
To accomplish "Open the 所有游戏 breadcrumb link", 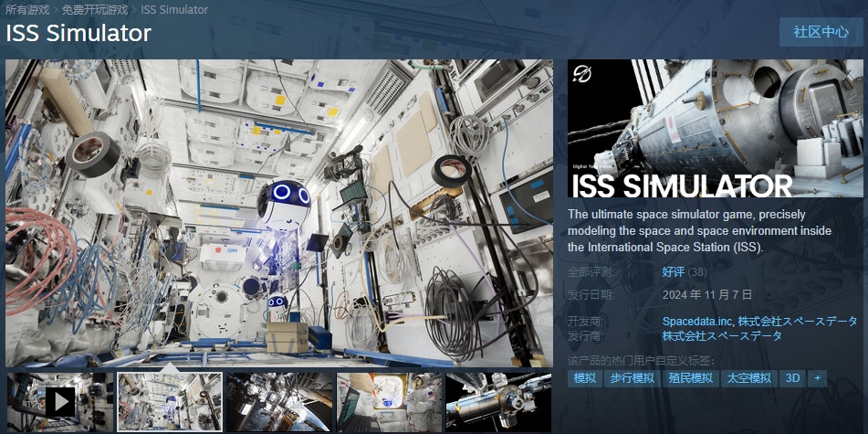I will click(x=27, y=10).
